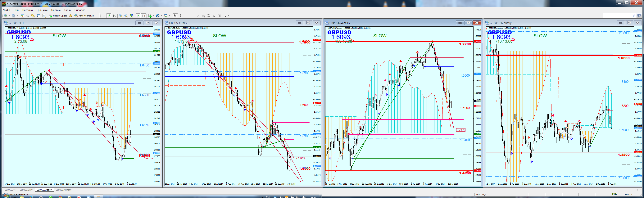Screen dimensions: 644x198
Task: Activate the standard Cursor mode
Action: (x=175, y=16)
